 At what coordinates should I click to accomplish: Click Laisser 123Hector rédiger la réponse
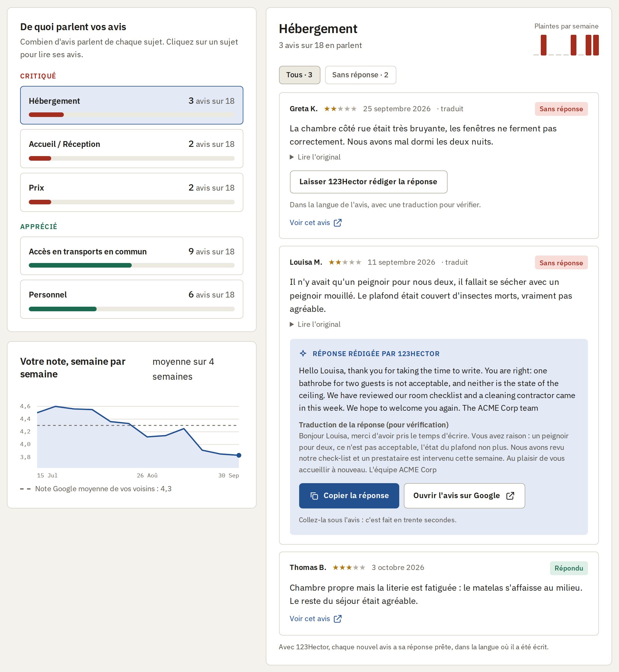coord(368,182)
